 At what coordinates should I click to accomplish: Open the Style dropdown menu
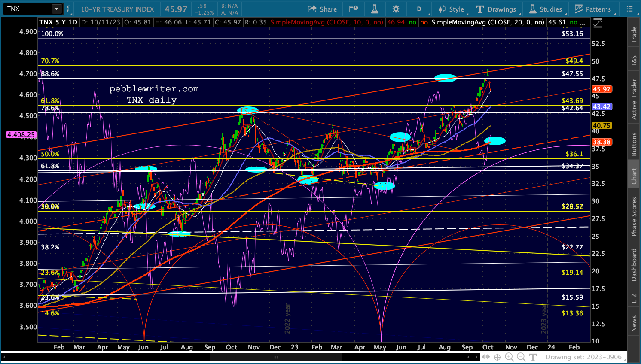tap(451, 9)
